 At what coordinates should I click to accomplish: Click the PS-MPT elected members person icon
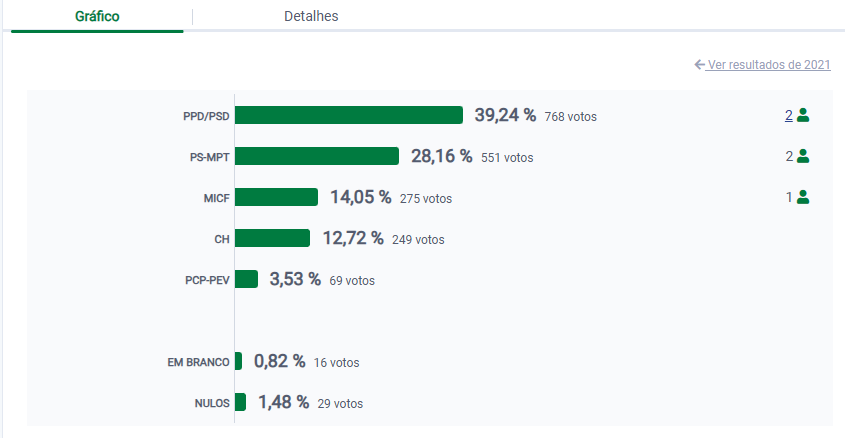[803, 156]
